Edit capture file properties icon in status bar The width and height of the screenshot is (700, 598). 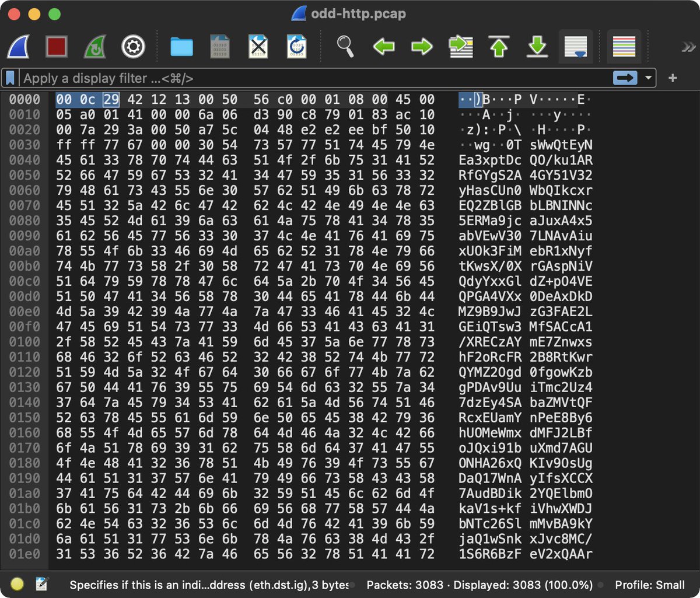[42, 585]
